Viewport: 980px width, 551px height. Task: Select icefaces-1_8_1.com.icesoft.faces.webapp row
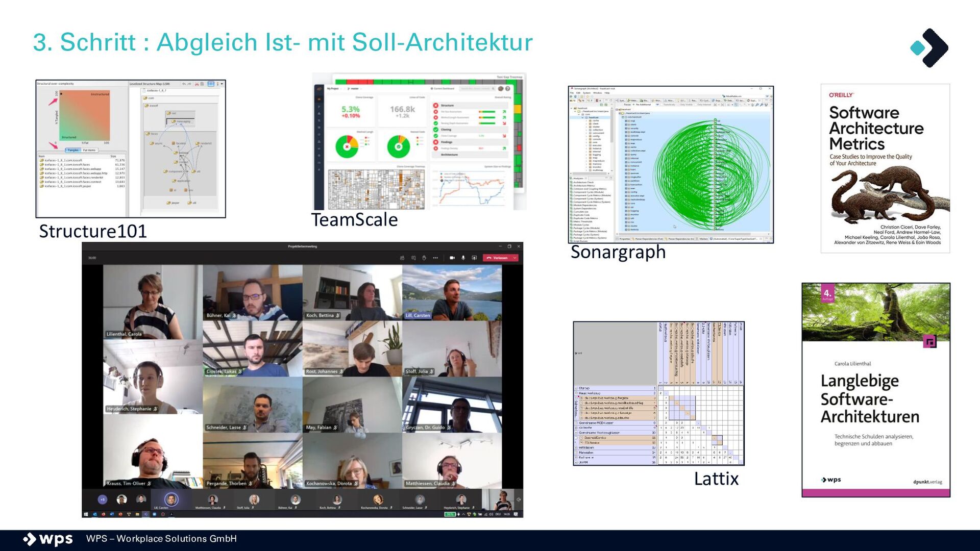click(82, 169)
